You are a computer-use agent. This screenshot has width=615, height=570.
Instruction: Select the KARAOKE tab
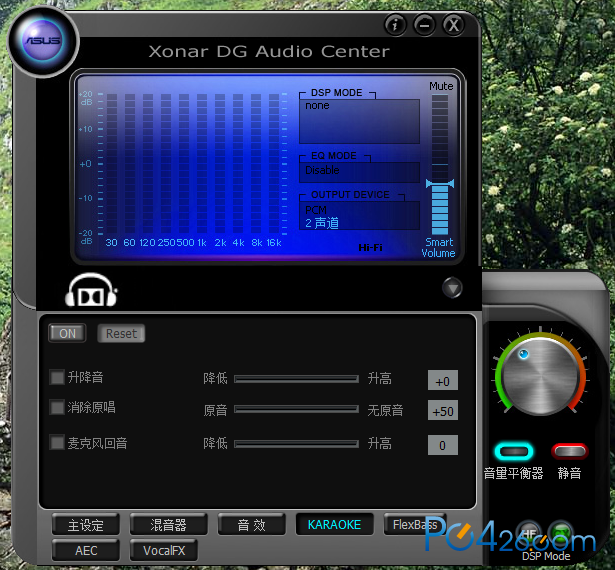click(334, 524)
